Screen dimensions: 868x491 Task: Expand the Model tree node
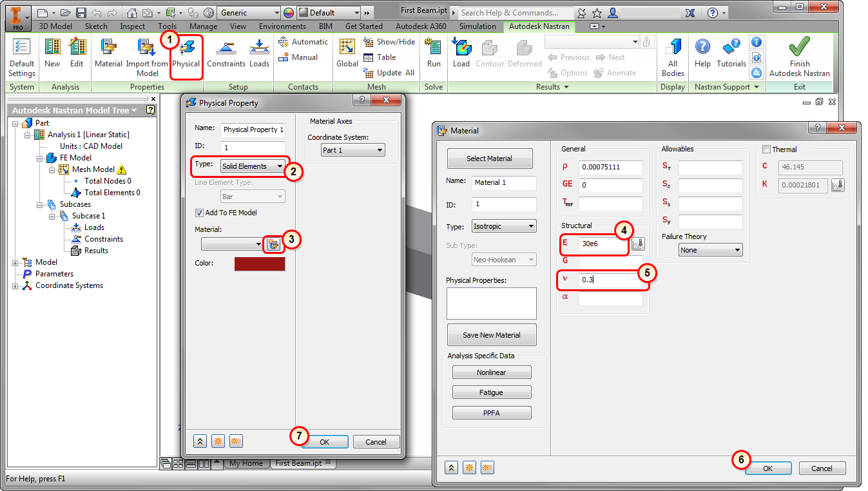pos(15,262)
